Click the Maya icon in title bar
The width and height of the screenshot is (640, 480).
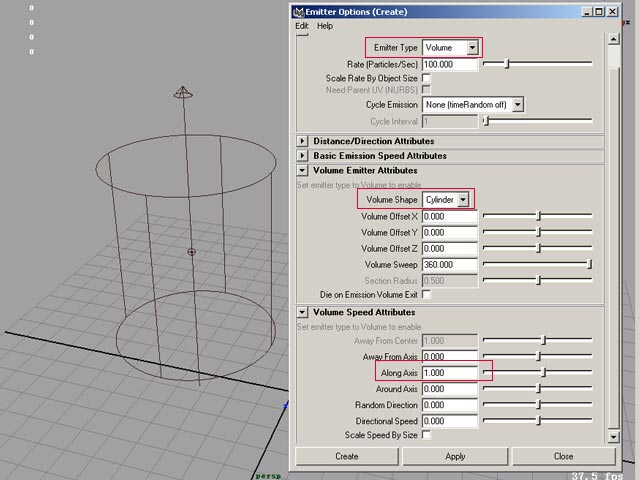tap(299, 12)
